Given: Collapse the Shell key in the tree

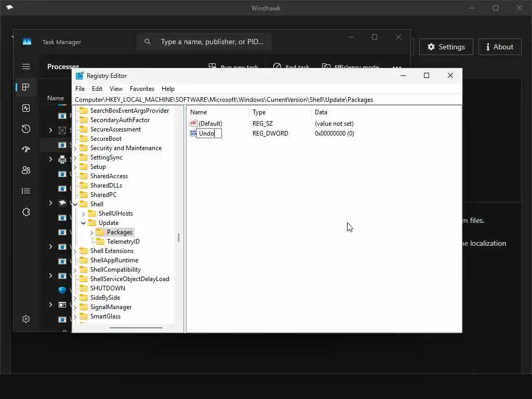Looking at the screenshot, I should pyautogui.click(x=75, y=204).
